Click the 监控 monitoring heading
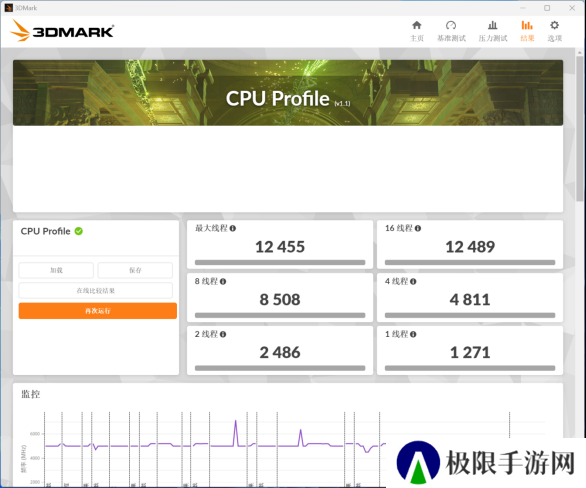The height and width of the screenshot is (488, 586). [x=30, y=394]
